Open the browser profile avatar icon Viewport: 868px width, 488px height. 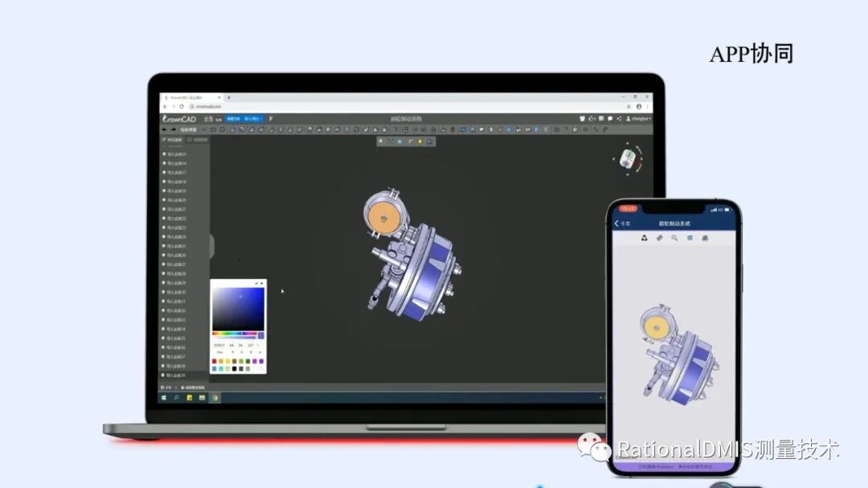point(639,106)
